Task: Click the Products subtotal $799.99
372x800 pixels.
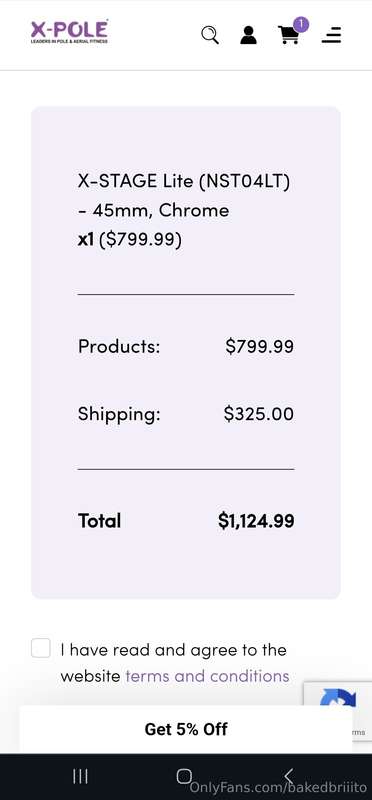Action: (x=260, y=346)
